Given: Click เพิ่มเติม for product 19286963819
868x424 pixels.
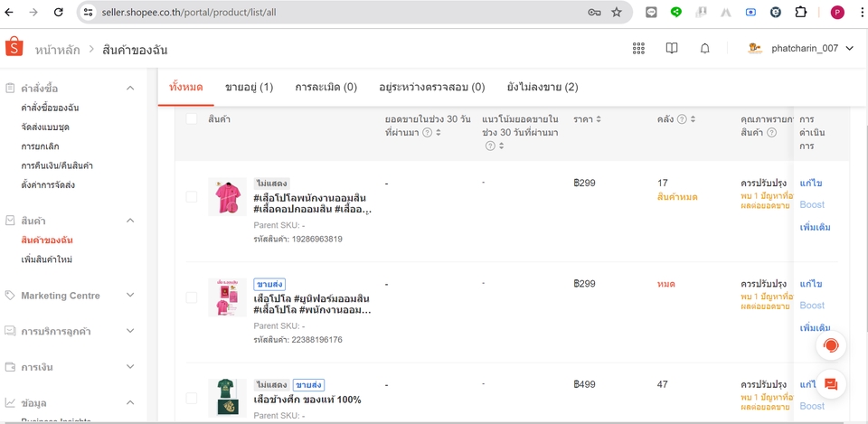Looking at the screenshot, I should point(815,227).
